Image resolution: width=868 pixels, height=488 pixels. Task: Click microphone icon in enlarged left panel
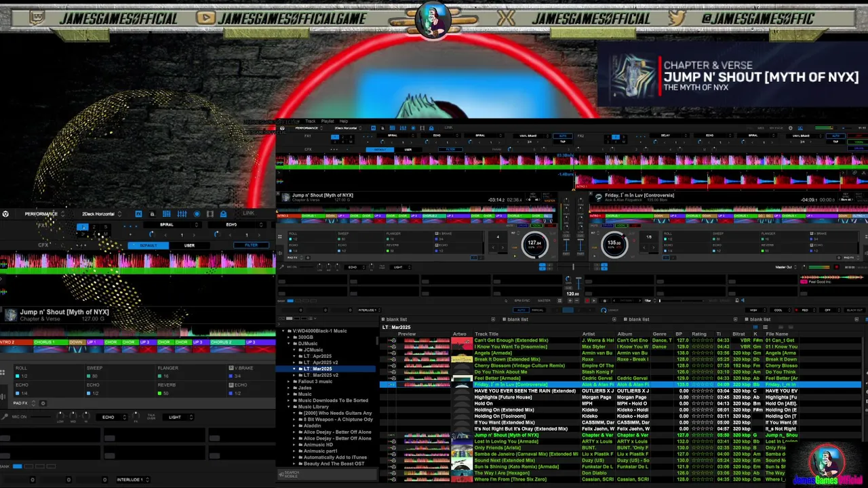coord(4,416)
